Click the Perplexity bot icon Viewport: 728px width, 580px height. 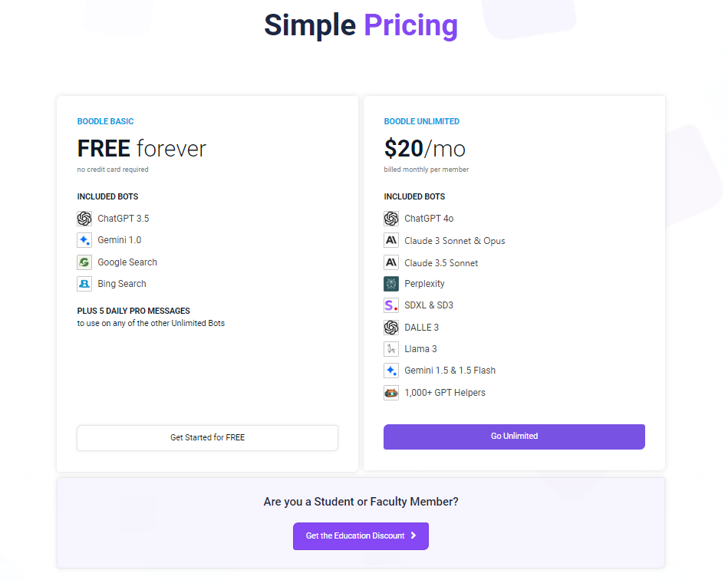391,284
